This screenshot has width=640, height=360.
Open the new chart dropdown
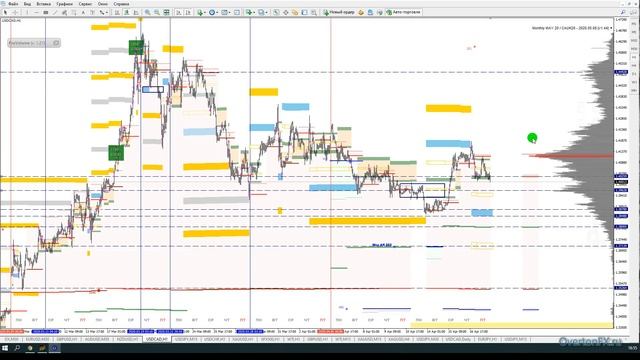pyautogui.click(x=250, y=12)
